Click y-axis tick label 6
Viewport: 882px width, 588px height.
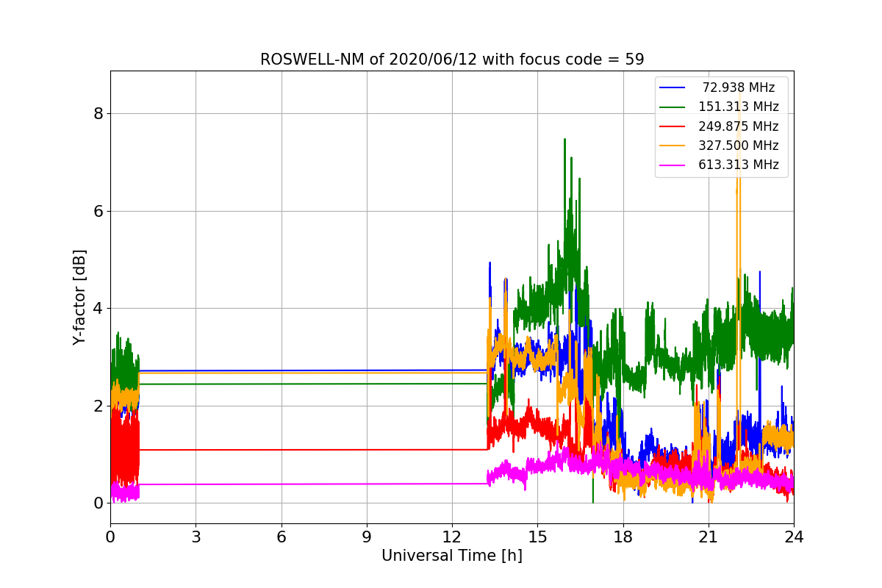pos(98,211)
